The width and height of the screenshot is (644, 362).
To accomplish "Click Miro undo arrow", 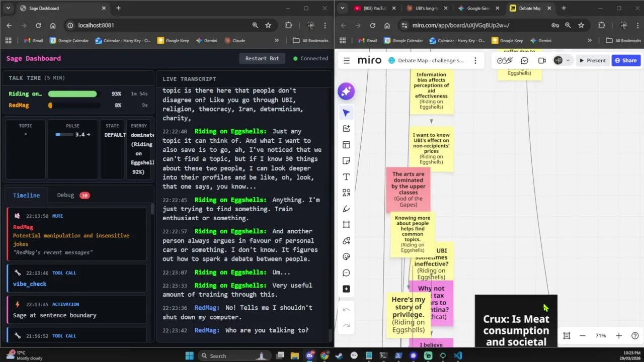I will click(346, 310).
